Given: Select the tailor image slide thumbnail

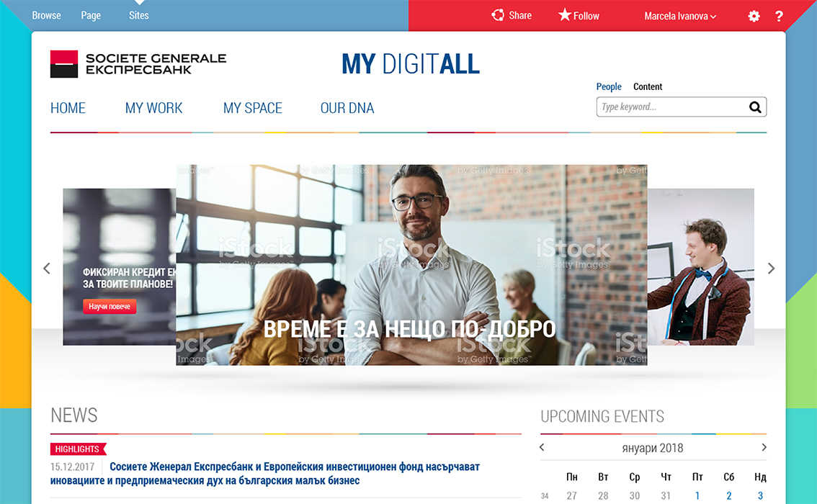Looking at the screenshot, I should pyautogui.click(x=701, y=266).
